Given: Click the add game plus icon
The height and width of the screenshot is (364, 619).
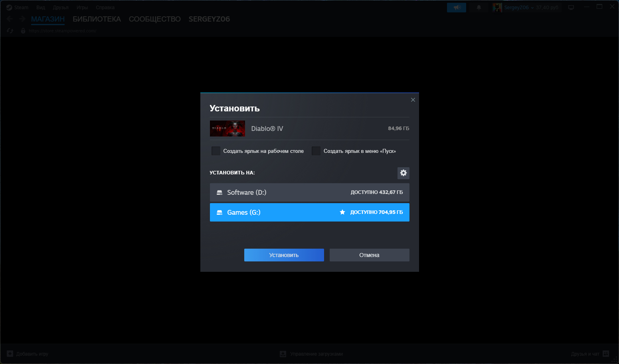Looking at the screenshot, I should click(10, 354).
